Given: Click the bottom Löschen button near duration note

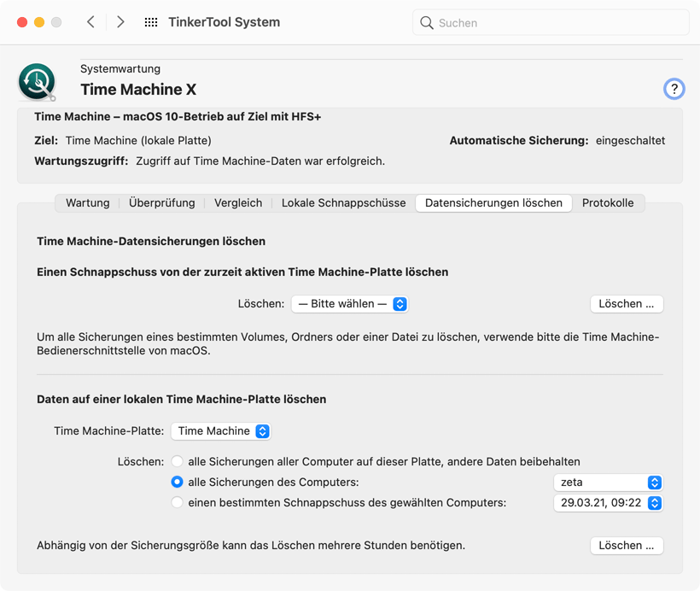Looking at the screenshot, I should [x=627, y=546].
